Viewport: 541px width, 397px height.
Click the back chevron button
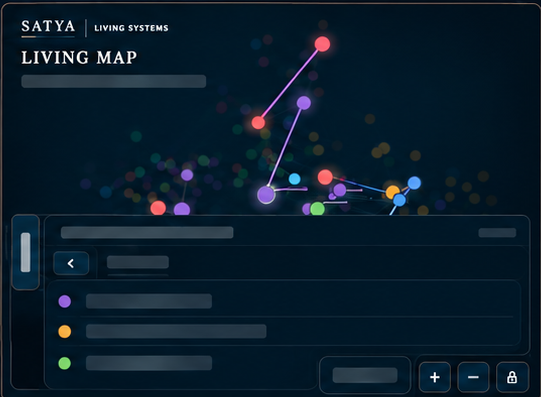(71, 264)
